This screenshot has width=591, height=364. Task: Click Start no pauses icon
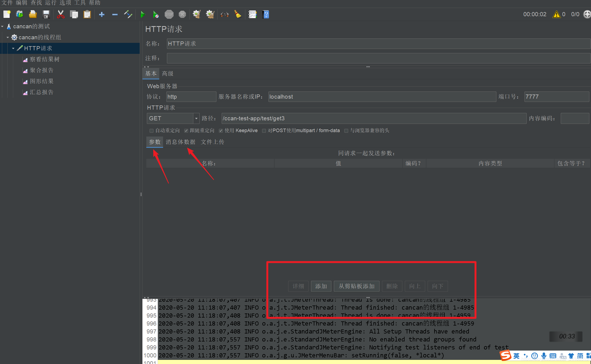pos(156,14)
